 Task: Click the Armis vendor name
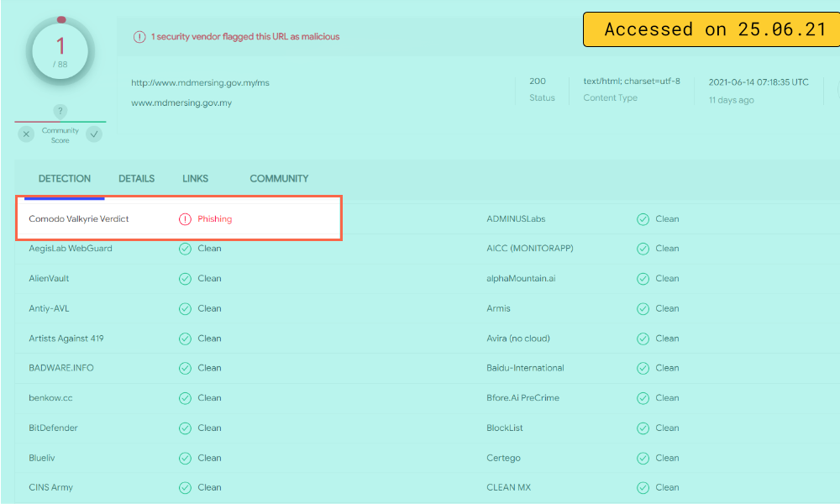pos(498,308)
